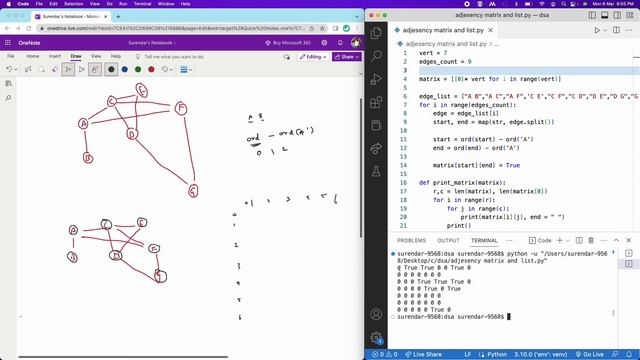Click Buy Microsoft 365 link

[x=288, y=42]
